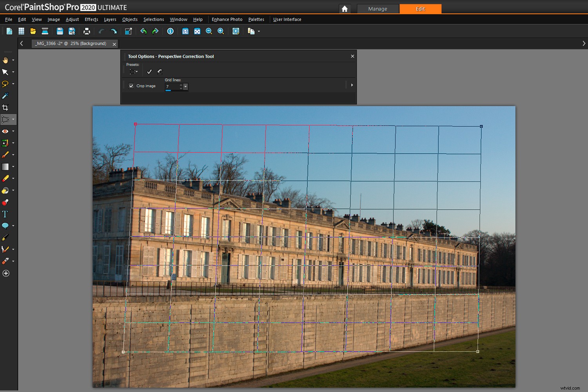
Task: Select the Pan tool
Action: point(6,60)
